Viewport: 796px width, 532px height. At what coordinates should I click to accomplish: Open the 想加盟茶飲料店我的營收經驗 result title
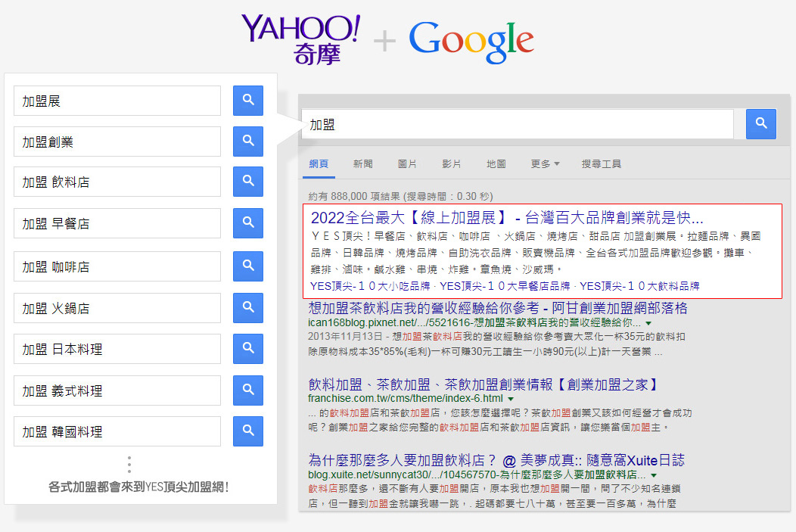498,308
